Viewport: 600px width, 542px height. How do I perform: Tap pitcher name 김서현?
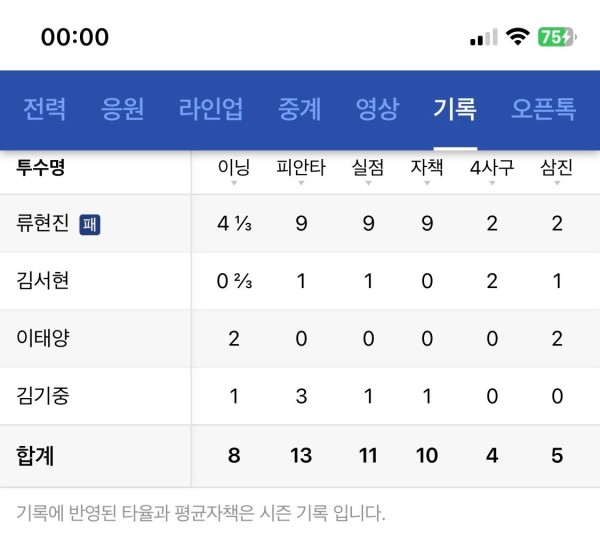[x=43, y=281]
